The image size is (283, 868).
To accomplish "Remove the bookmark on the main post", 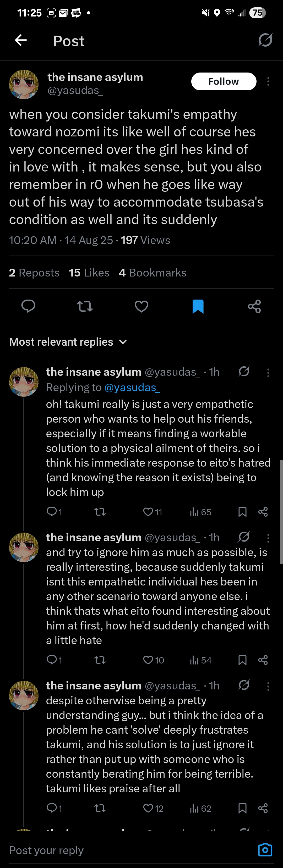I will 198,306.
